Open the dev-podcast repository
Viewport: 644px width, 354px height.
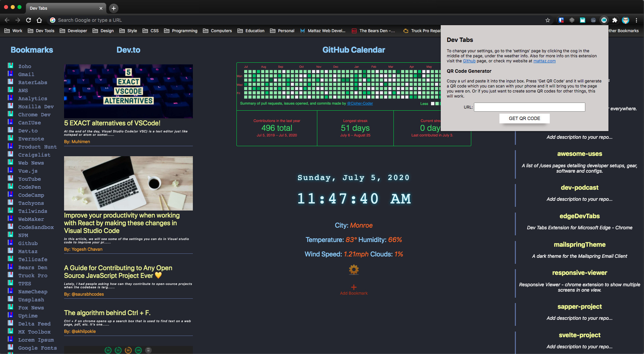tap(580, 188)
